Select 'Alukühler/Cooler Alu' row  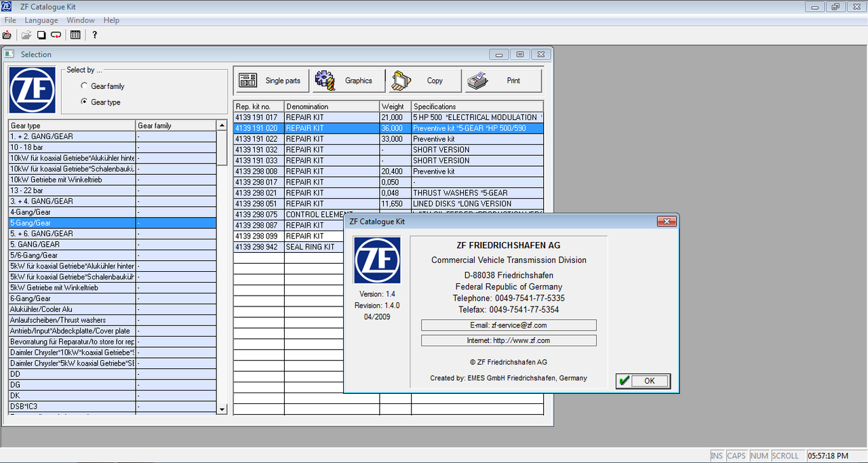pos(113,310)
